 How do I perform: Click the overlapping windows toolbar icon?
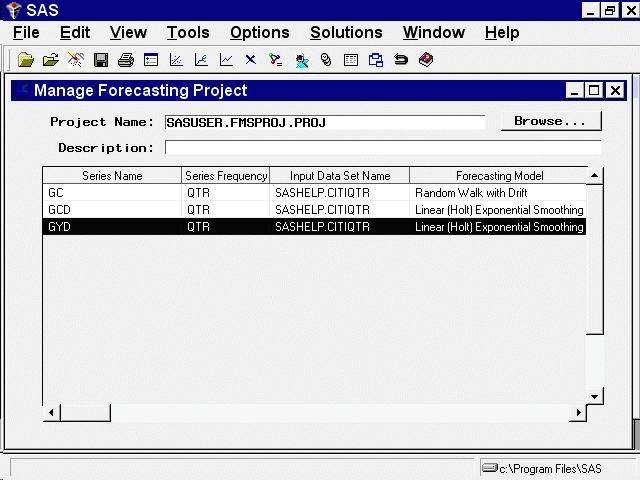coord(376,60)
